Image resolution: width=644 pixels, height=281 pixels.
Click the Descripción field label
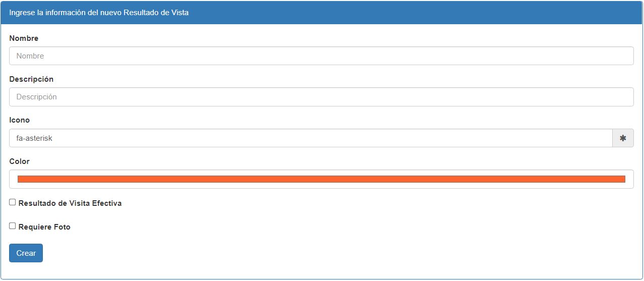point(31,79)
